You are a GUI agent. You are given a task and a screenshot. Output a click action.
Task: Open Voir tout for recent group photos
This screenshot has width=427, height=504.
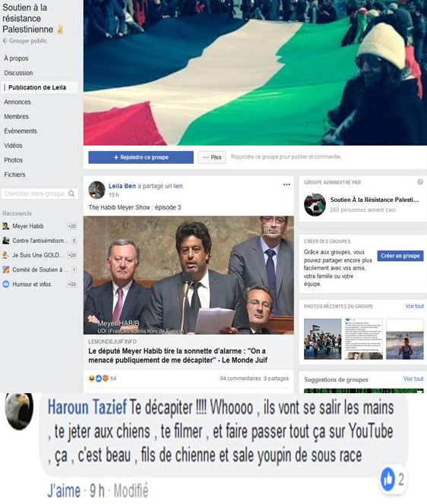pyautogui.click(x=414, y=306)
